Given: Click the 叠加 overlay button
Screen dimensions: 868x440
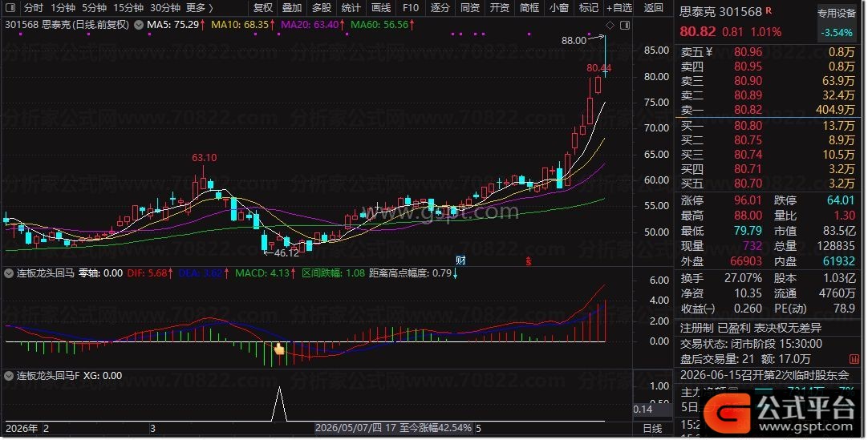Looking at the screenshot, I should click(292, 8).
